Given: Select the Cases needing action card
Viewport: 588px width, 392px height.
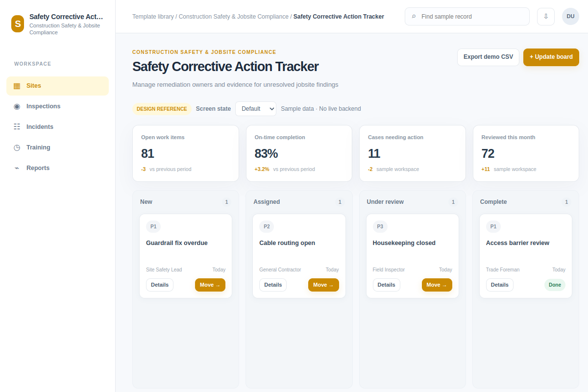Looking at the screenshot, I should [x=413, y=153].
